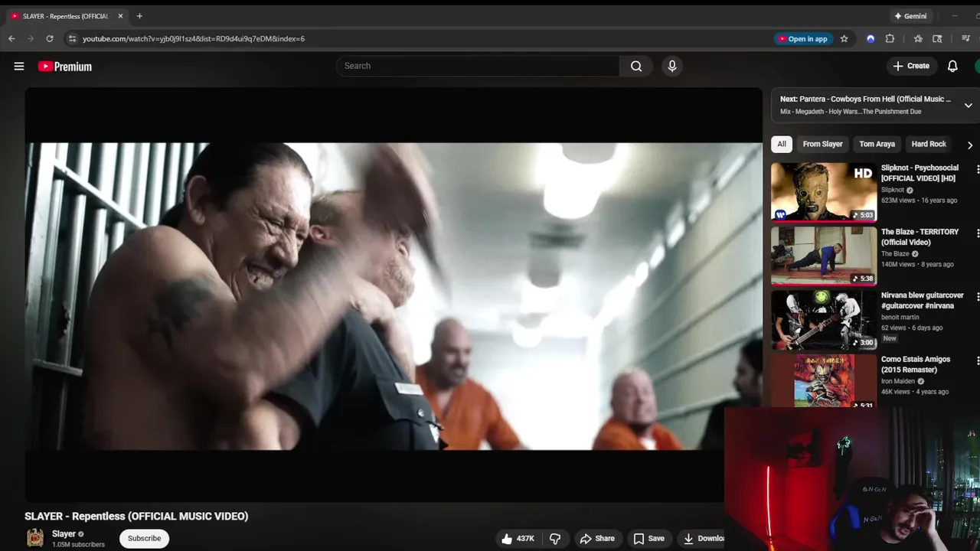Open Slipknot Psychosocial thumbnail

(824, 191)
